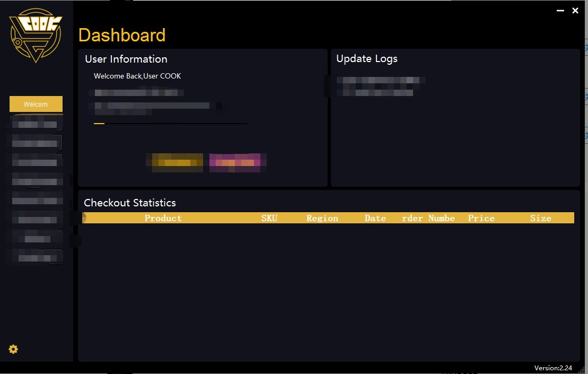This screenshot has width=588, height=374.
Task: Click the Size column header
Action: [x=540, y=218]
